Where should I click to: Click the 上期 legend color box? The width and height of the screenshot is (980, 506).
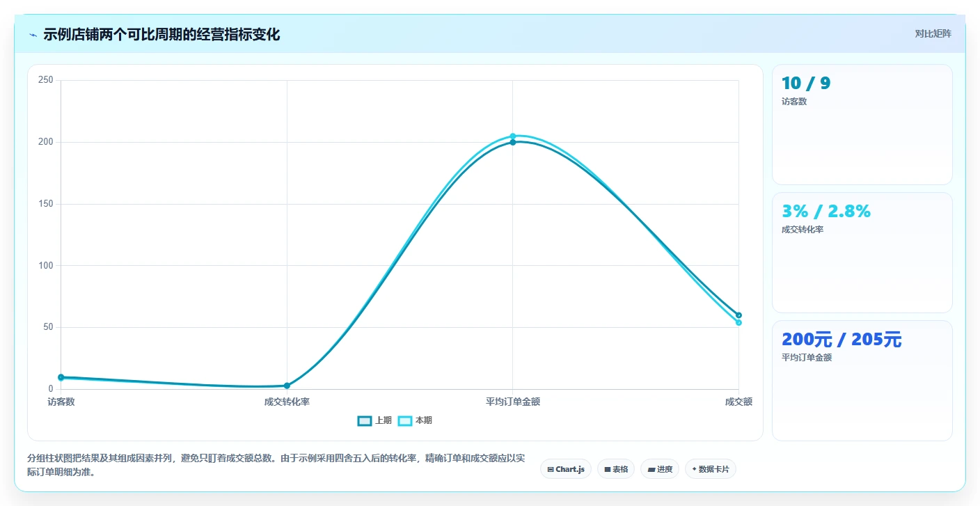(x=365, y=420)
